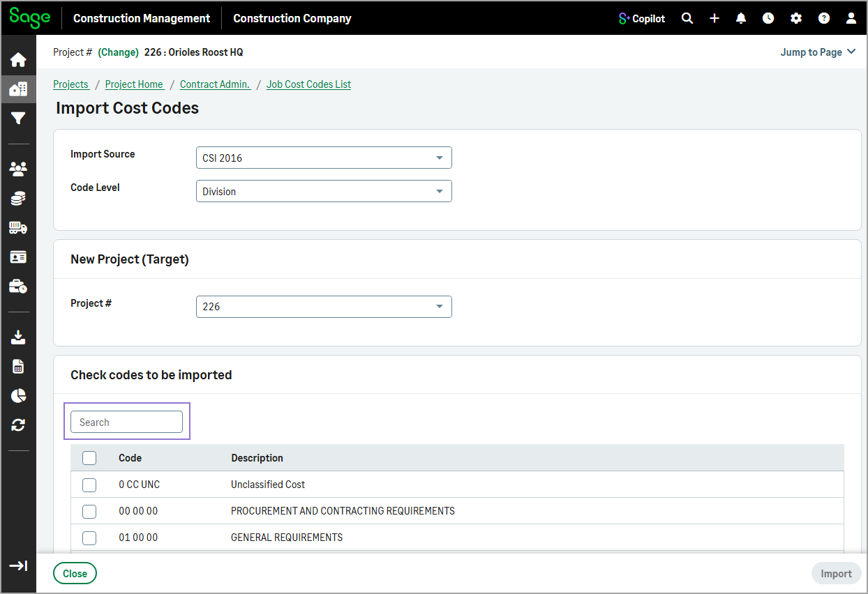The image size is (868, 594).
Task: Click into the Search codes field
Action: coord(126,422)
